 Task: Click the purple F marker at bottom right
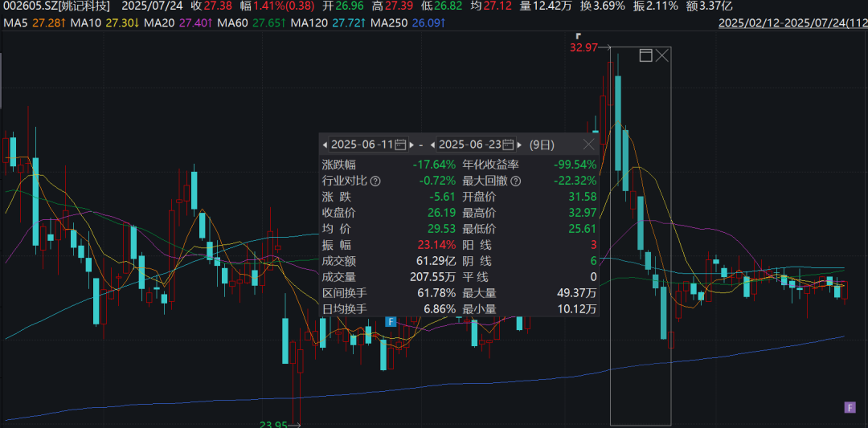(x=850, y=408)
